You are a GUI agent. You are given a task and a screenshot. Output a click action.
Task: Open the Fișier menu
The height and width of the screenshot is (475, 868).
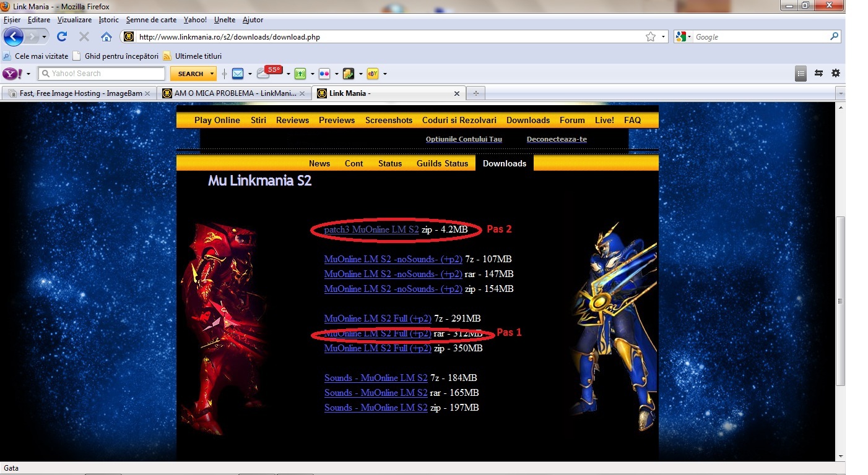12,20
